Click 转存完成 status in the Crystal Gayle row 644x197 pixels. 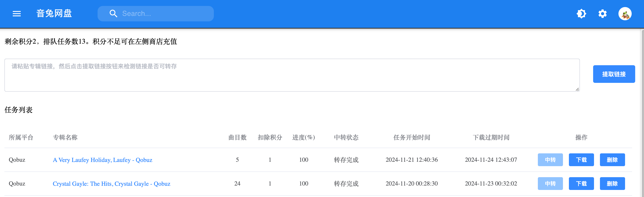(x=346, y=184)
